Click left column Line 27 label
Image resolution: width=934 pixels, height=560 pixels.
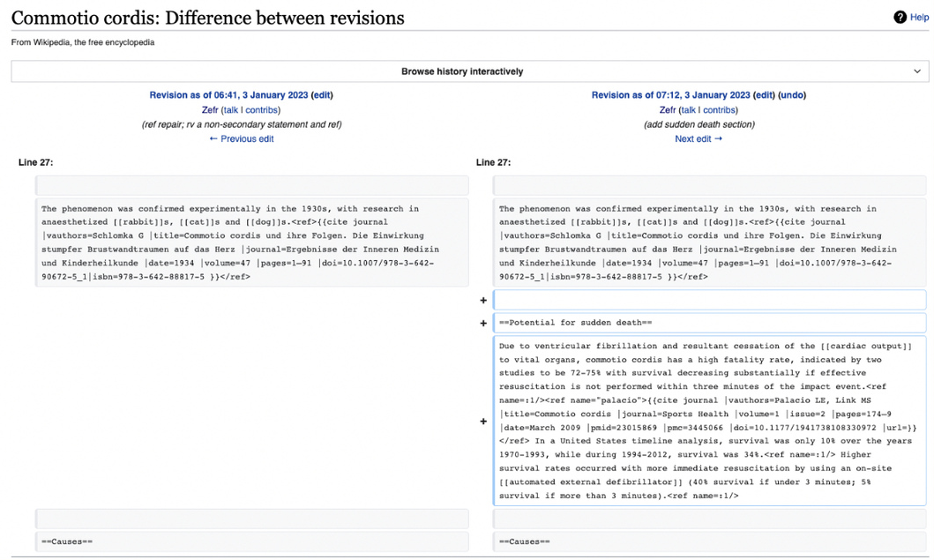click(x=36, y=162)
